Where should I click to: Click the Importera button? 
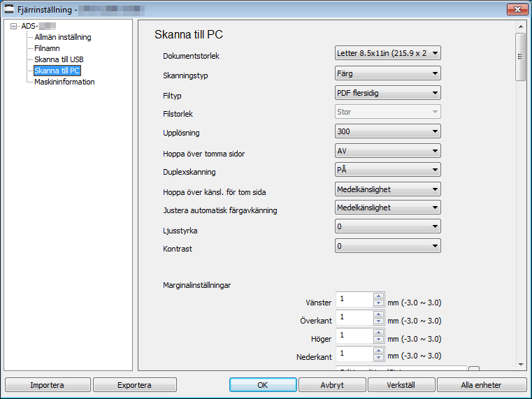pos(48,385)
